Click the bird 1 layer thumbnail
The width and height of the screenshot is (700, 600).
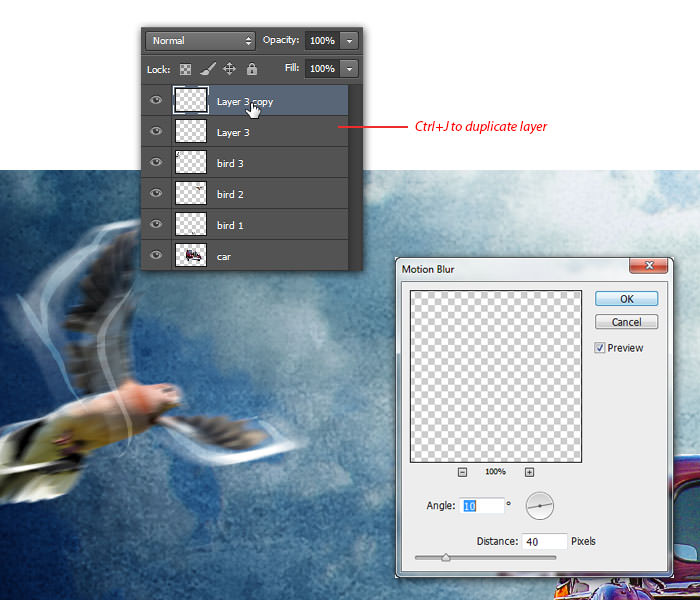(x=191, y=224)
